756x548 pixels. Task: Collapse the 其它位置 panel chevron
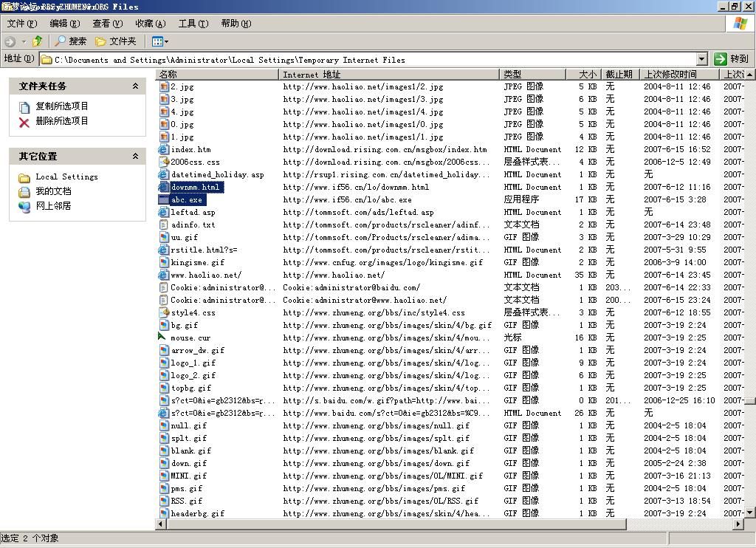[136, 156]
